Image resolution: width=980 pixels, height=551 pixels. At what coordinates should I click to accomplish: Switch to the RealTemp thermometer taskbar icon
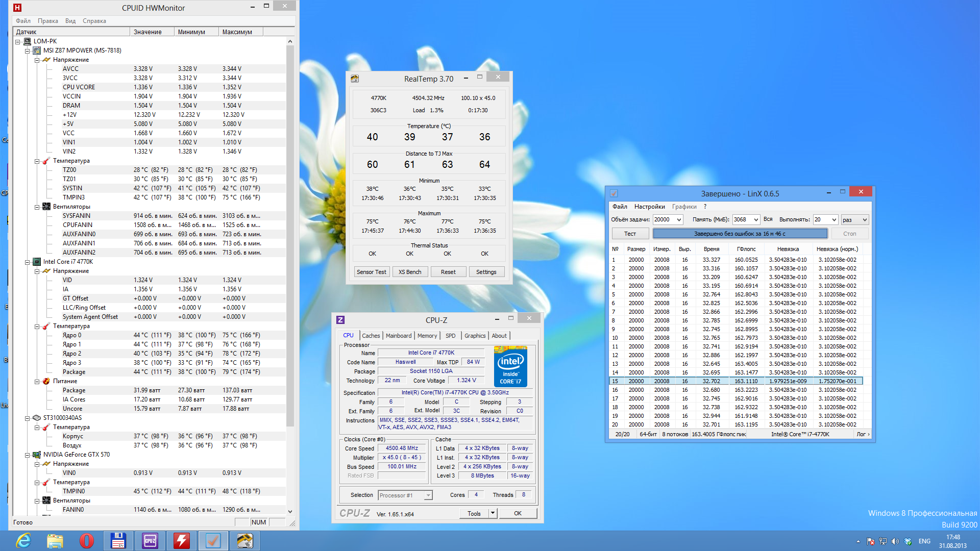[x=244, y=540]
